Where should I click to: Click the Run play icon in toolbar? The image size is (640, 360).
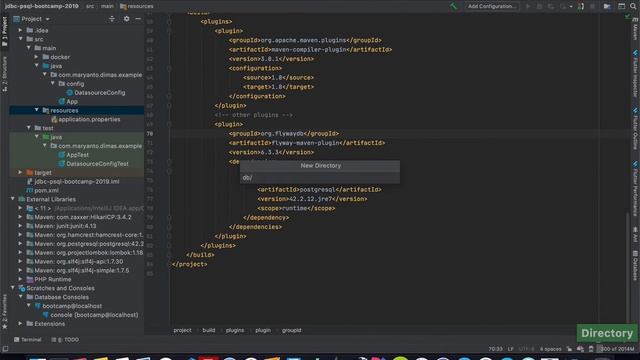528,6
